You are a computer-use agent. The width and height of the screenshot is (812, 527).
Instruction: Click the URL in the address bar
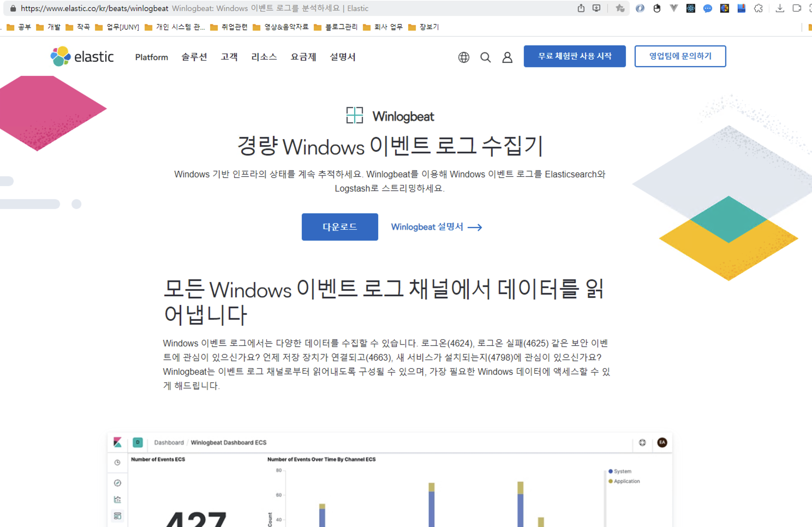click(94, 8)
